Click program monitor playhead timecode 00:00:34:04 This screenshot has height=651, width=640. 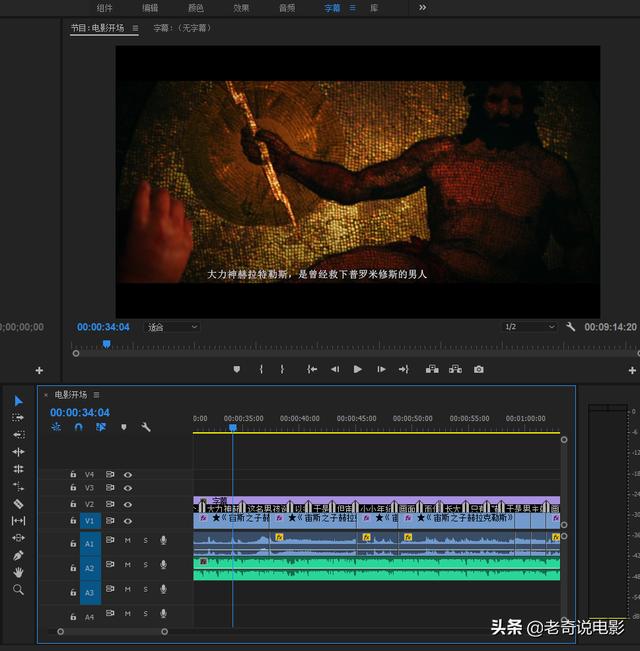[103, 327]
